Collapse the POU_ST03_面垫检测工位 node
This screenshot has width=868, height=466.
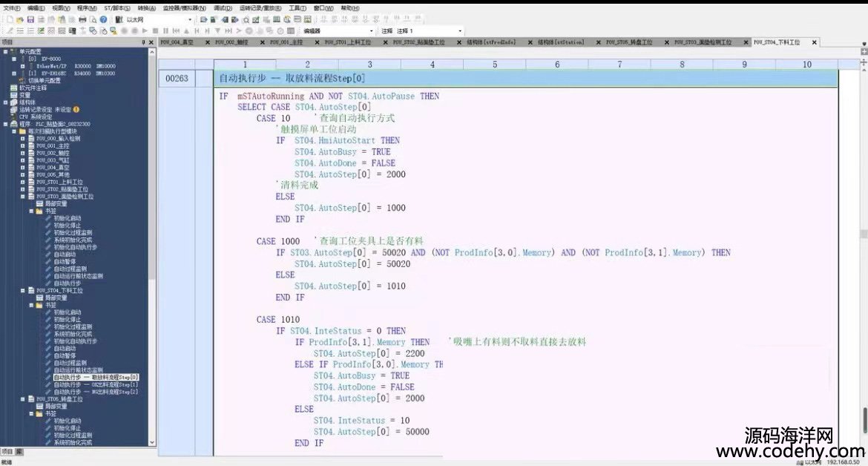[x=23, y=196]
